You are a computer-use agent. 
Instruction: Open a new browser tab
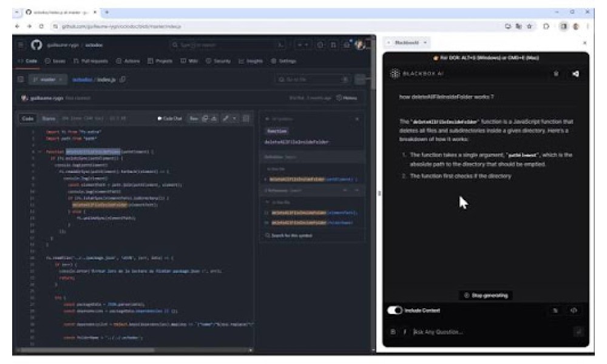pyautogui.click(x=107, y=12)
